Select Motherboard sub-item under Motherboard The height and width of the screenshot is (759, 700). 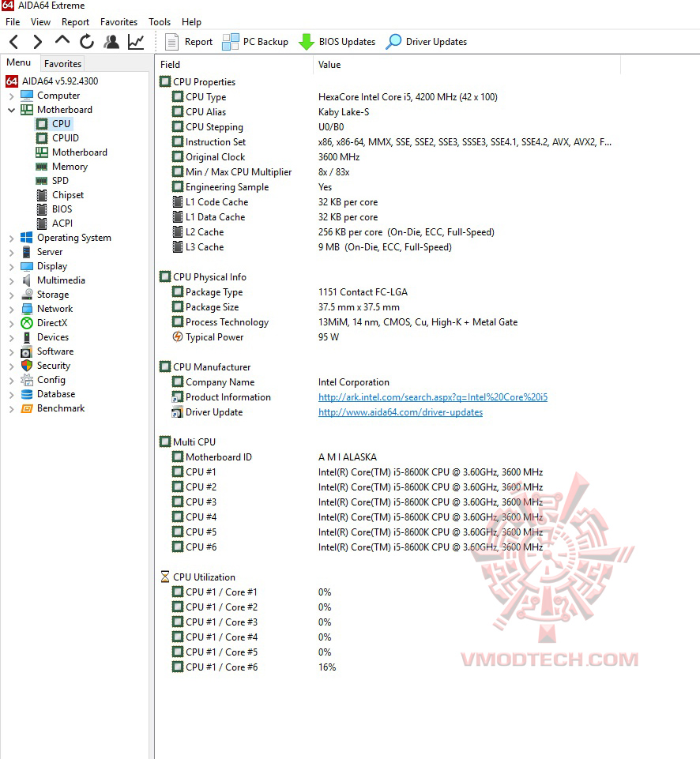pyautogui.click(x=72, y=152)
